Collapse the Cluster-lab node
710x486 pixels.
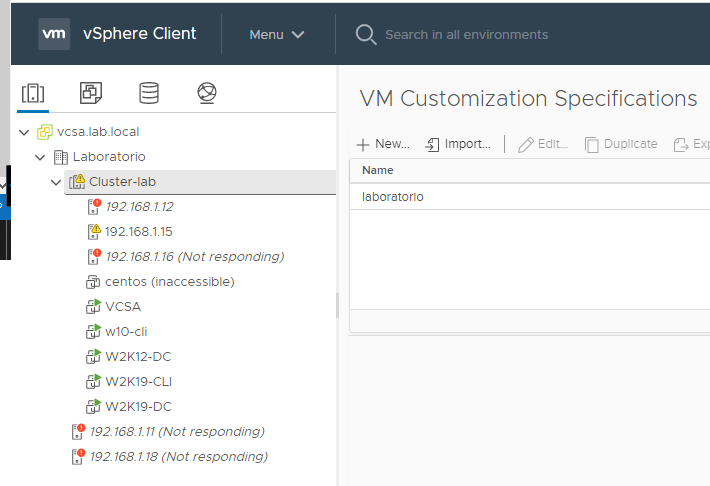56,182
